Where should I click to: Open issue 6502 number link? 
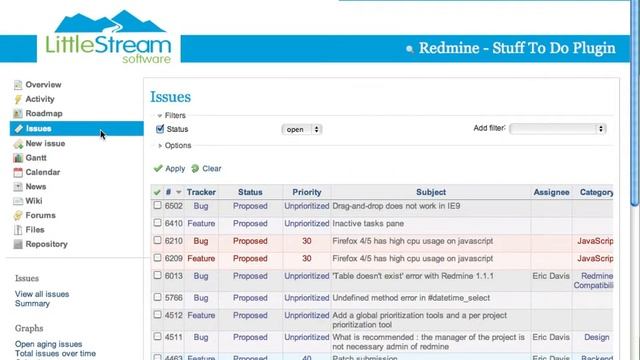(x=173, y=206)
